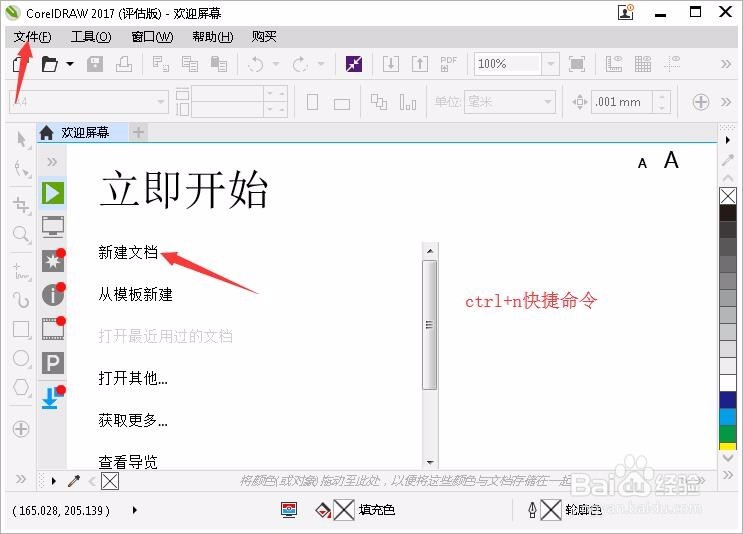Screen dimensions: 743x534
Task: Click the toolbox quick customize plus button
Action: point(21,429)
